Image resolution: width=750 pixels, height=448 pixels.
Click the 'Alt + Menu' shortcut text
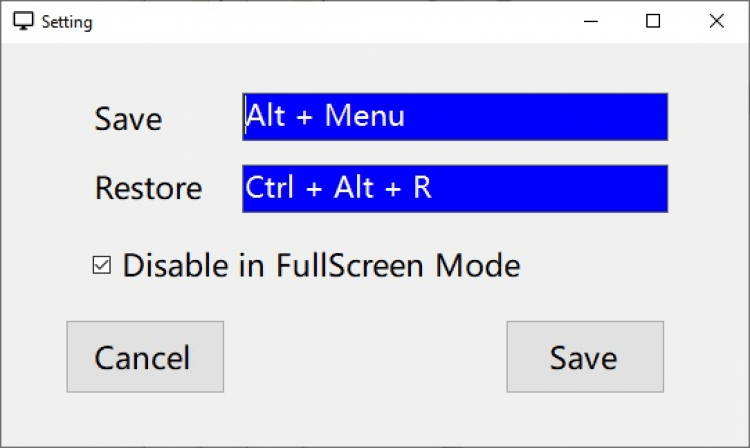point(325,116)
